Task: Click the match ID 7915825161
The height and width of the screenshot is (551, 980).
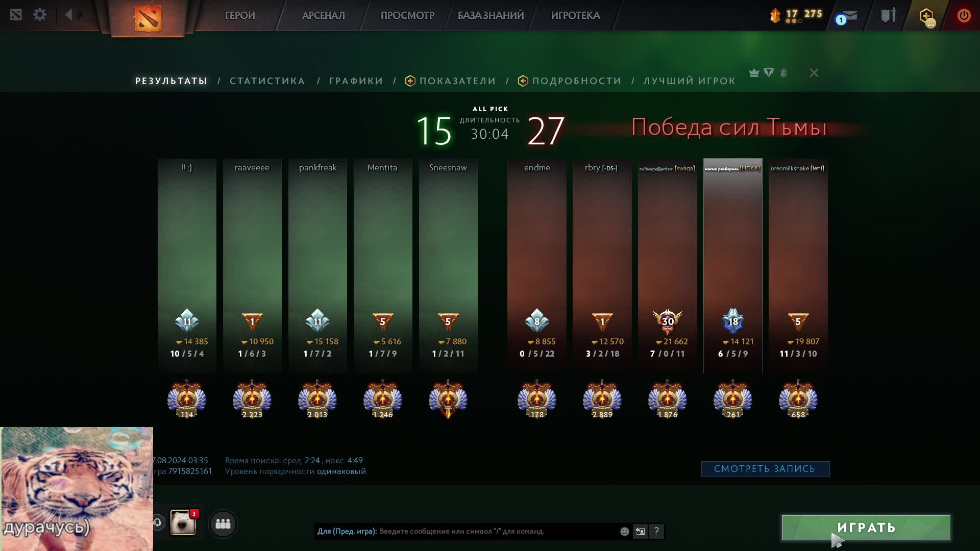Action: click(x=190, y=471)
